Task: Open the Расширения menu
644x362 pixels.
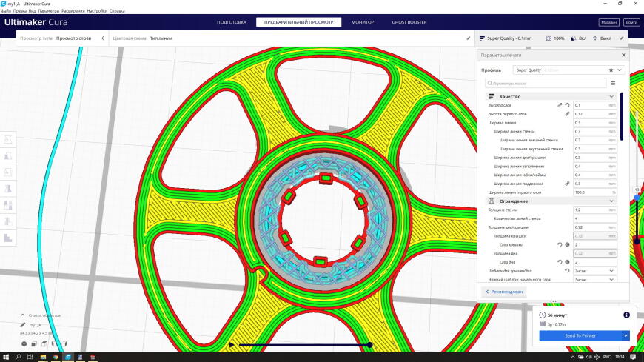Action: click(73, 10)
